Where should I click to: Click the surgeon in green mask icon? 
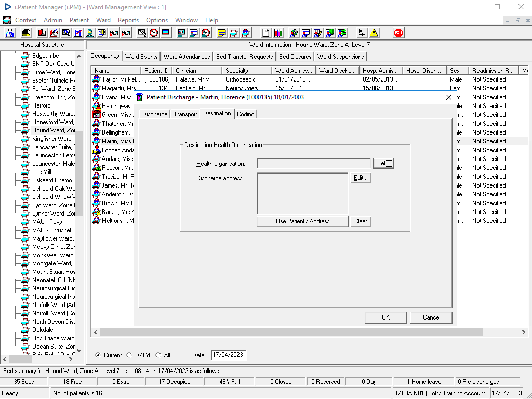[90, 33]
